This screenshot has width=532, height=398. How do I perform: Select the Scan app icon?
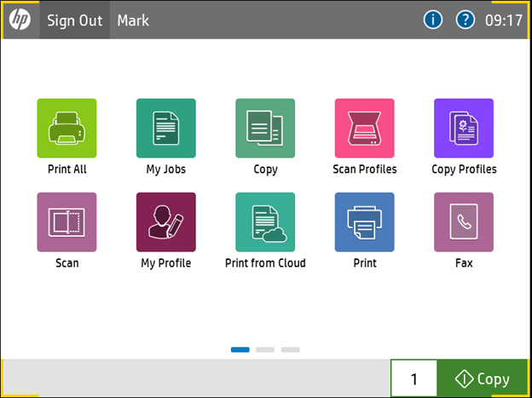tap(66, 222)
